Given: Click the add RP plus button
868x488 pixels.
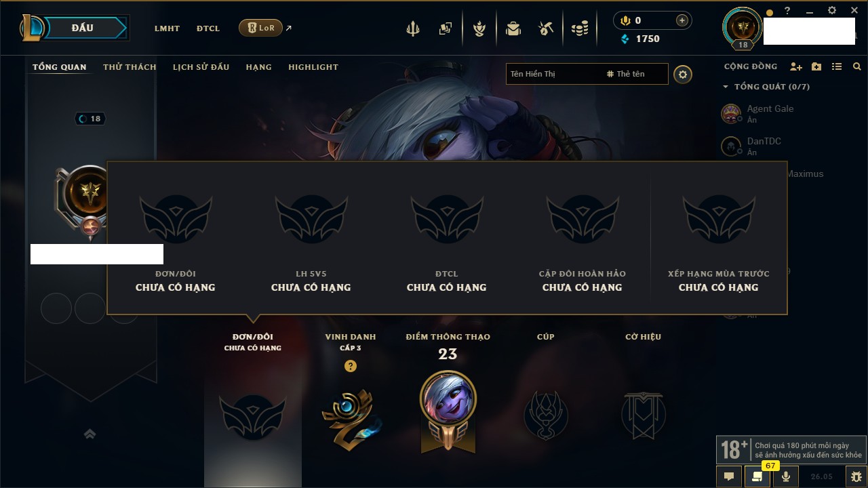Looking at the screenshot, I should (682, 20).
